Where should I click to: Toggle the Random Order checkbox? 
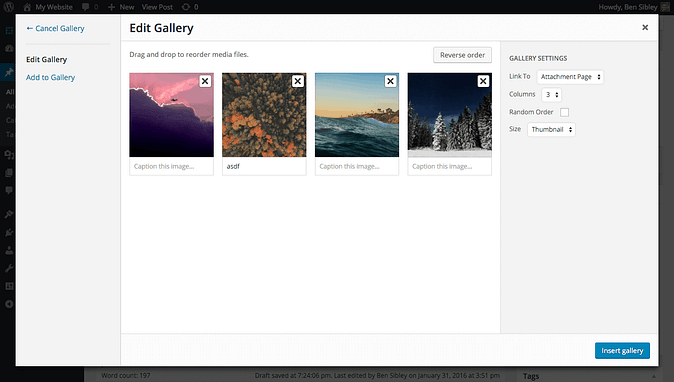564,112
